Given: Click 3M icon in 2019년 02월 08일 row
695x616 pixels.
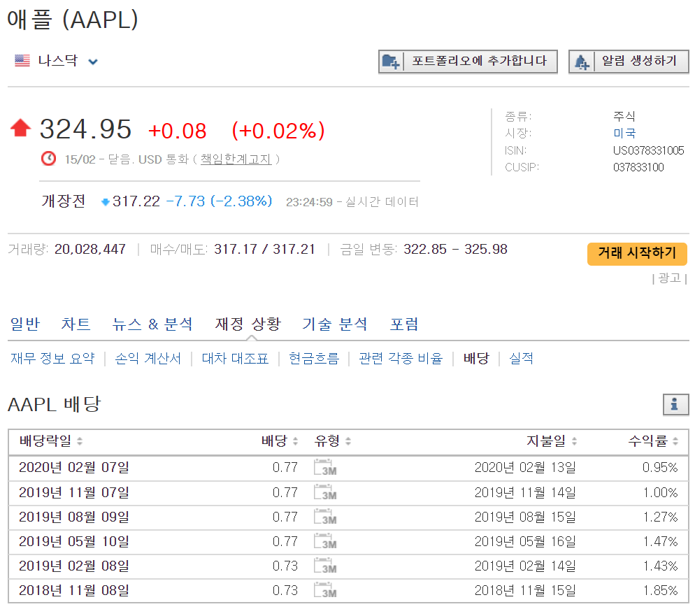Looking at the screenshot, I should [325, 566].
